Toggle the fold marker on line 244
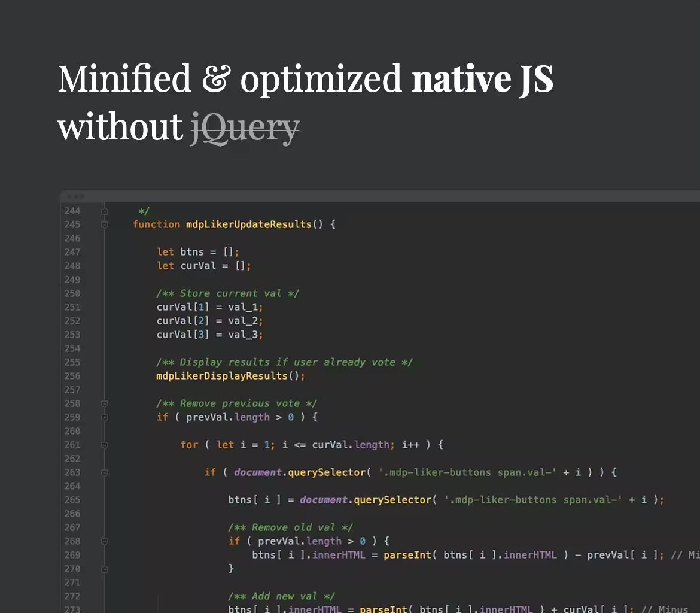Viewport: 700px width, 613px height. point(105,211)
